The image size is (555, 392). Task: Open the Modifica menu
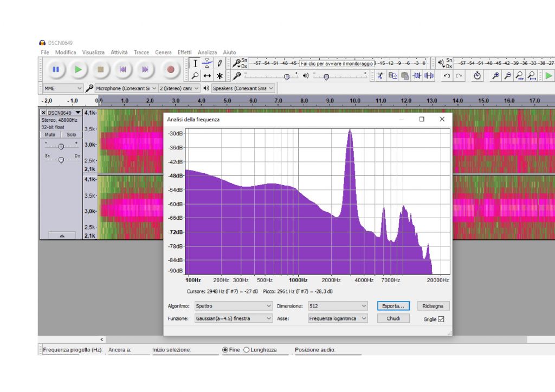[x=66, y=53]
